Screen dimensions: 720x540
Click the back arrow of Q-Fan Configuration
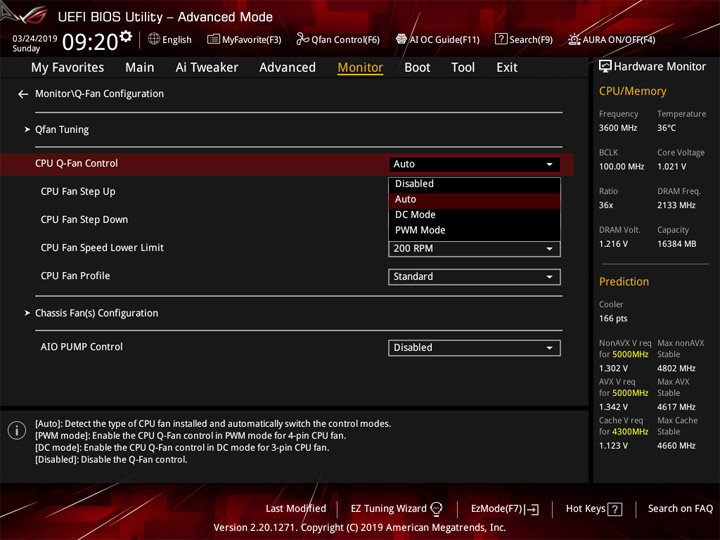(23, 94)
